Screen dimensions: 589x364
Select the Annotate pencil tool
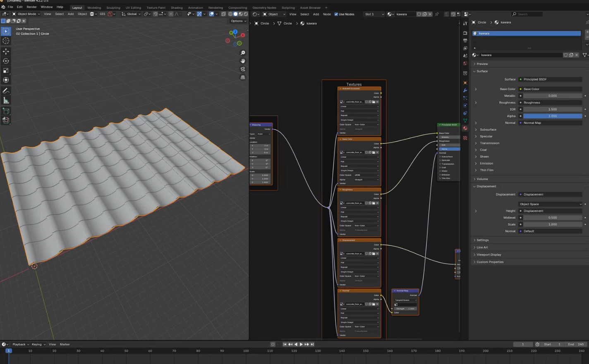pyautogui.click(x=6, y=91)
